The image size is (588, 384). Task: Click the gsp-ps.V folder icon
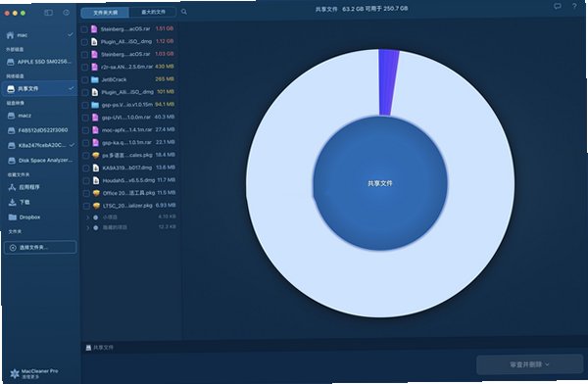(x=95, y=105)
